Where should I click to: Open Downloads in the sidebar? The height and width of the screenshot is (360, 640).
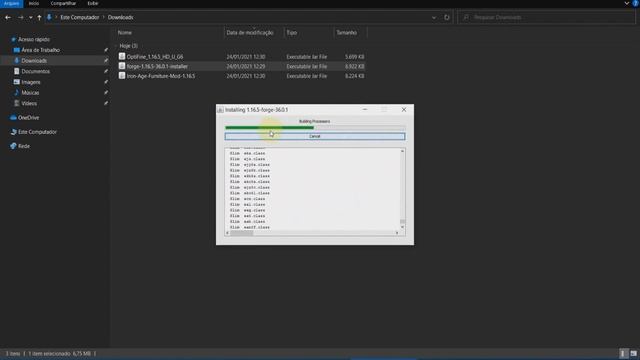[34, 60]
